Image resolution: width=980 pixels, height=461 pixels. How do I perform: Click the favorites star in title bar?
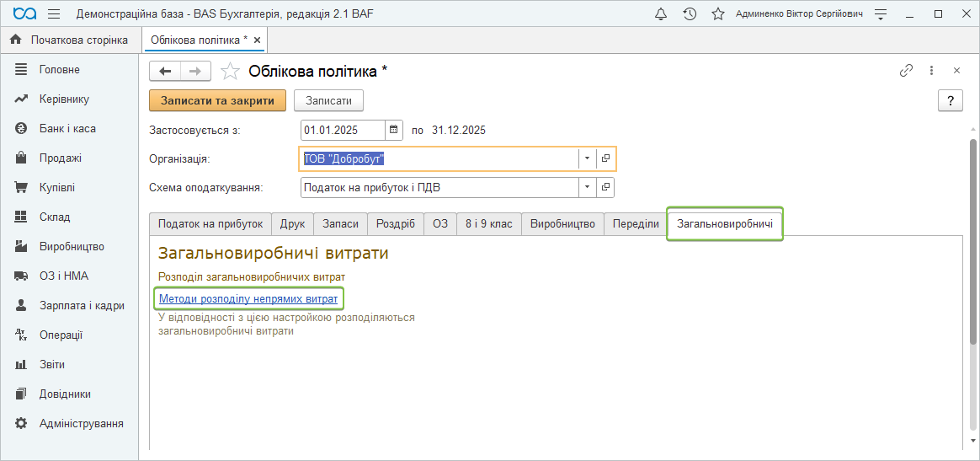coord(717,14)
